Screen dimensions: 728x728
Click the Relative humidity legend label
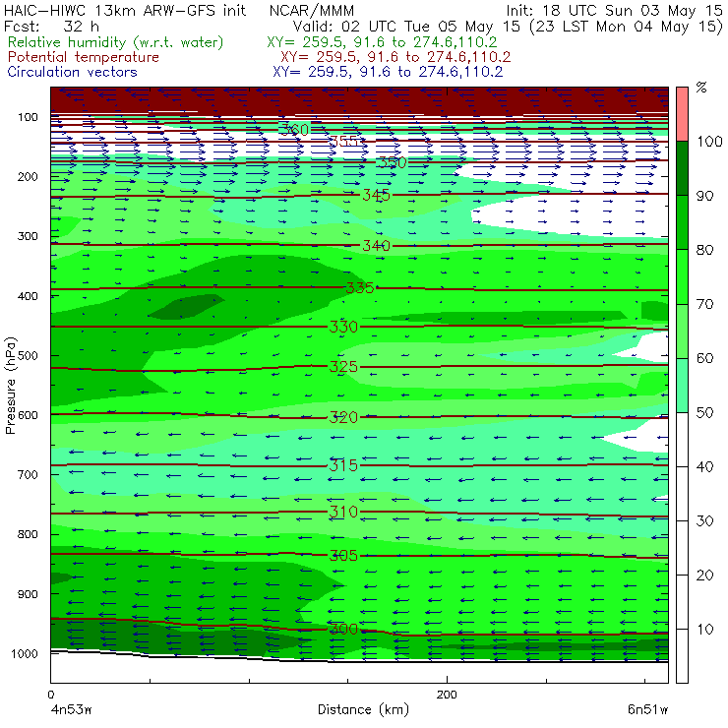point(116,42)
